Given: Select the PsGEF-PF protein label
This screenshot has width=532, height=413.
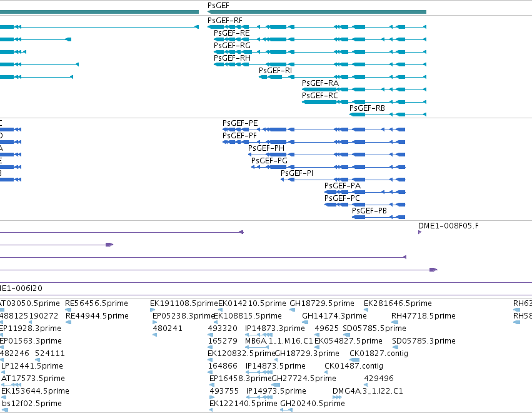Looking at the screenshot, I should tap(239, 136).
